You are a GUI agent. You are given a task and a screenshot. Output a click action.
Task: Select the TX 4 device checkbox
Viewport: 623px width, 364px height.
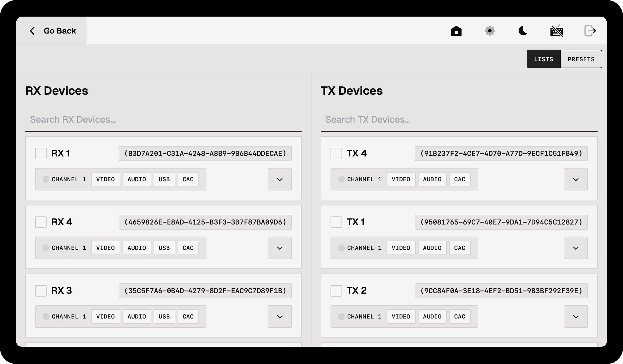tap(336, 153)
